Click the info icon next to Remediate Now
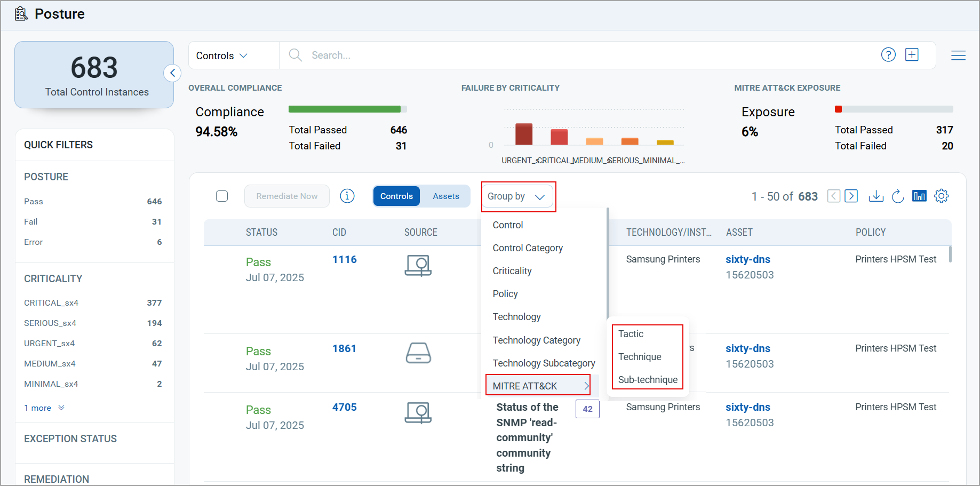This screenshot has height=486, width=980. click(x=347, y=196)
